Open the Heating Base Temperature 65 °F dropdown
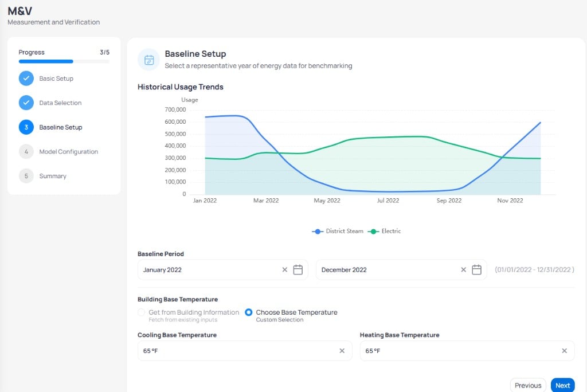587x392 pixels. pos(467,351)
